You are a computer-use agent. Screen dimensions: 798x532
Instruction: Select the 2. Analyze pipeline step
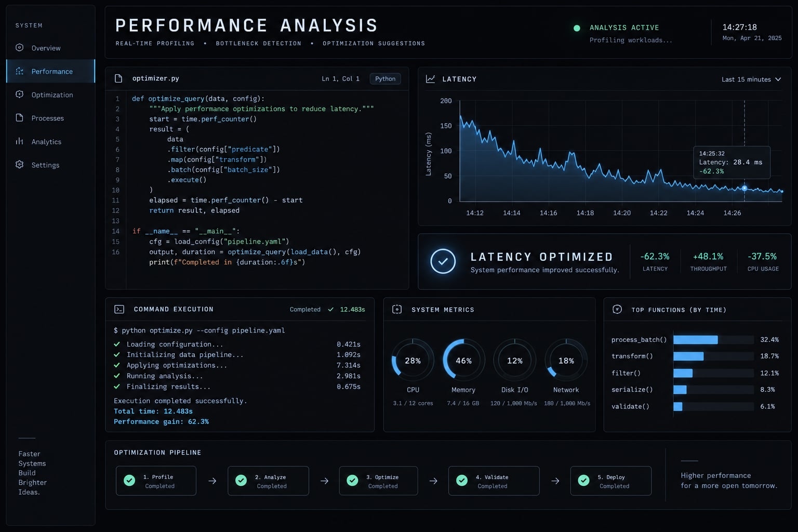click(x=268, y=481)
